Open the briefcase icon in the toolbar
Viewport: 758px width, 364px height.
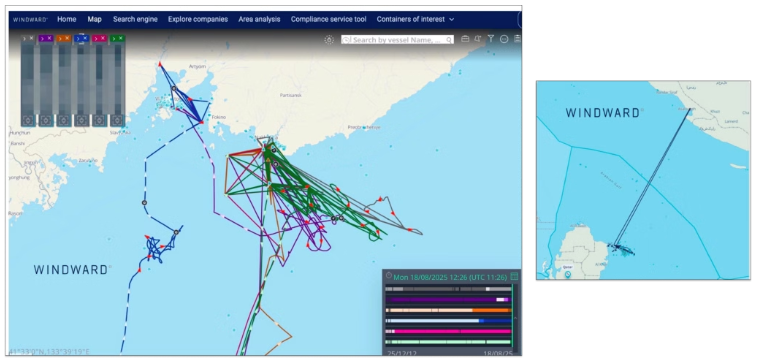click(x=465, y=39)
